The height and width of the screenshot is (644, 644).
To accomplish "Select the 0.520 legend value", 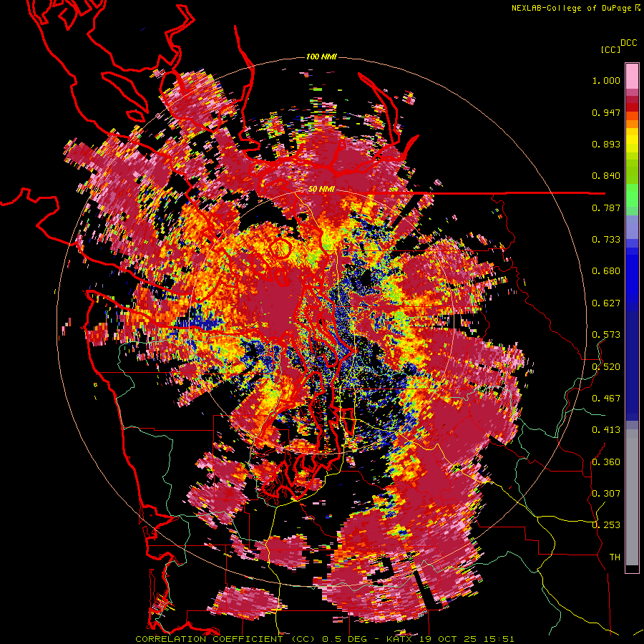I will (x=606, y=366).
